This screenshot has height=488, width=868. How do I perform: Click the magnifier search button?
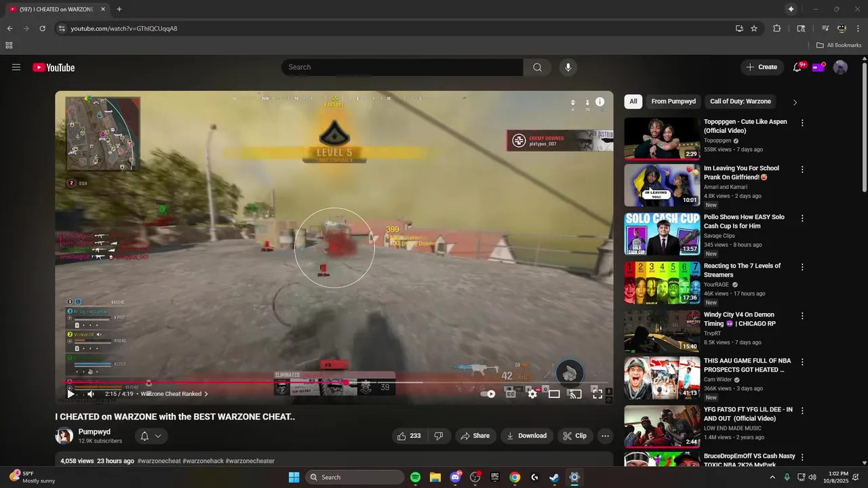click(537, 67)
